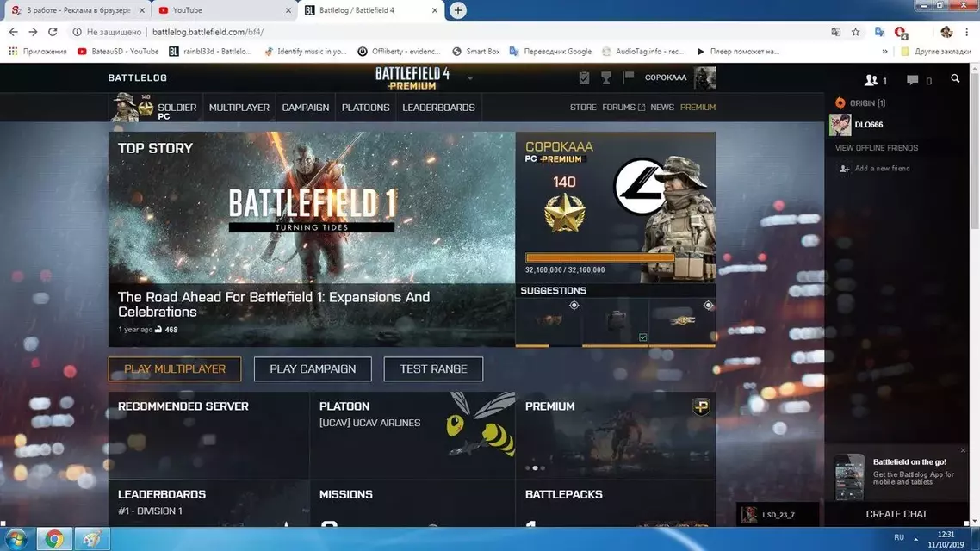The width and height of the screenshot is (980, 551).
Task: Open the FORUMS link
Action: [x=623, y=108]
